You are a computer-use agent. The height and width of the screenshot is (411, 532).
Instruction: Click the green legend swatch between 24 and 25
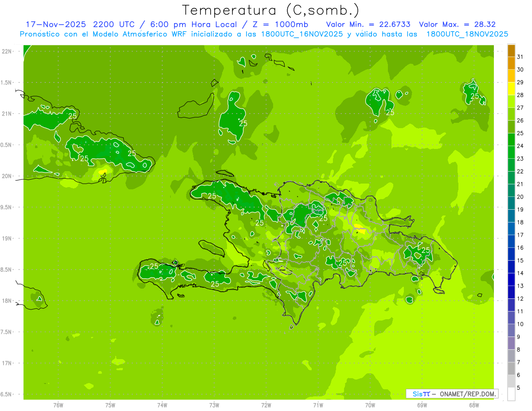511,140
